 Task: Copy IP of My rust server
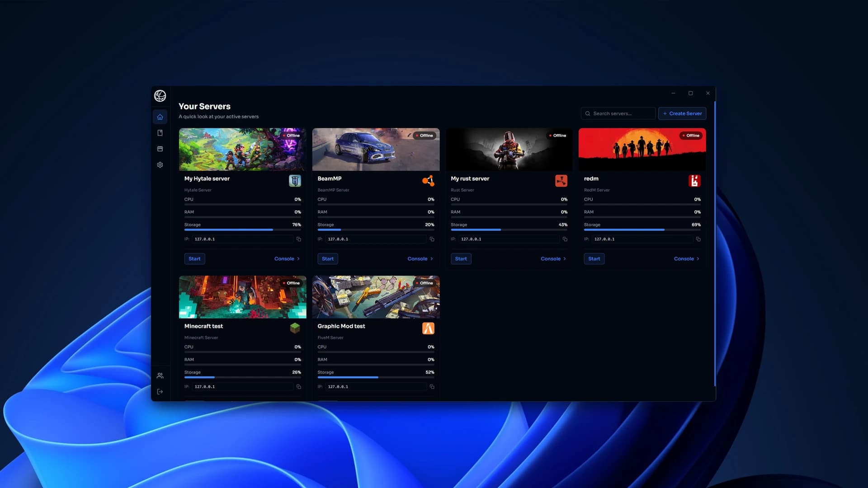[x=565, y=239]
